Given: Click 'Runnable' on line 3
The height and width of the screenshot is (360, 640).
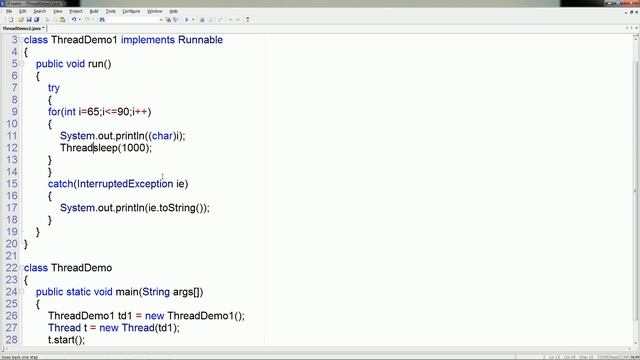Looking at the screenshot, I should (x=200, y=40).
